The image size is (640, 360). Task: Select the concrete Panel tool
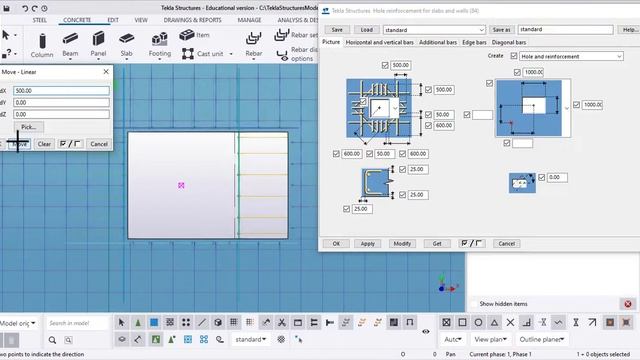(98, 45)
